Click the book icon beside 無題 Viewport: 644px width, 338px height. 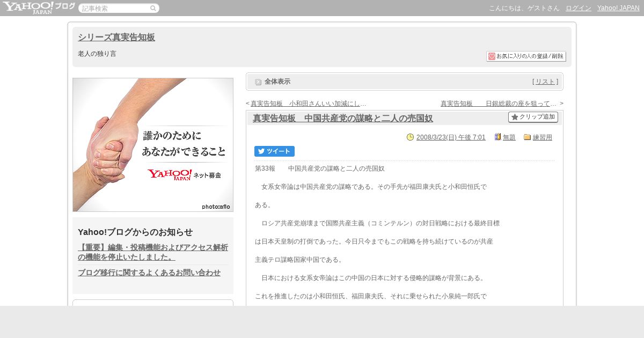tap(497, 137)
